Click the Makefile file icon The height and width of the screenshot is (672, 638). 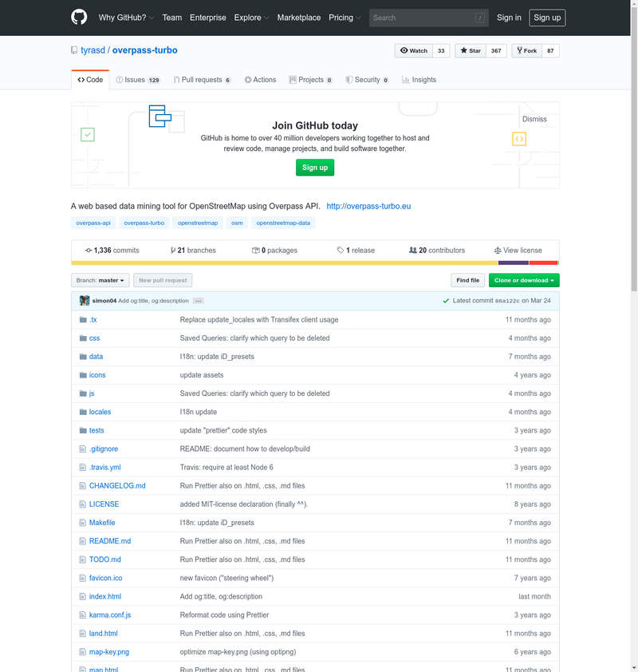coord(83,523)
